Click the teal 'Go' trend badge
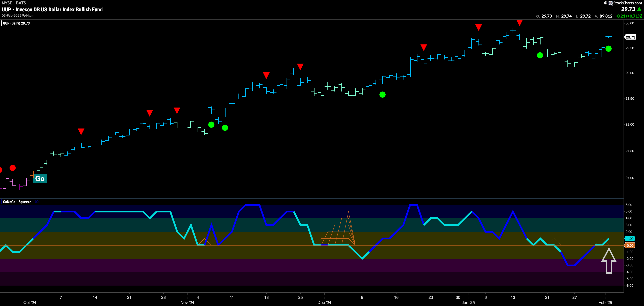 click(x=40, y=178)
